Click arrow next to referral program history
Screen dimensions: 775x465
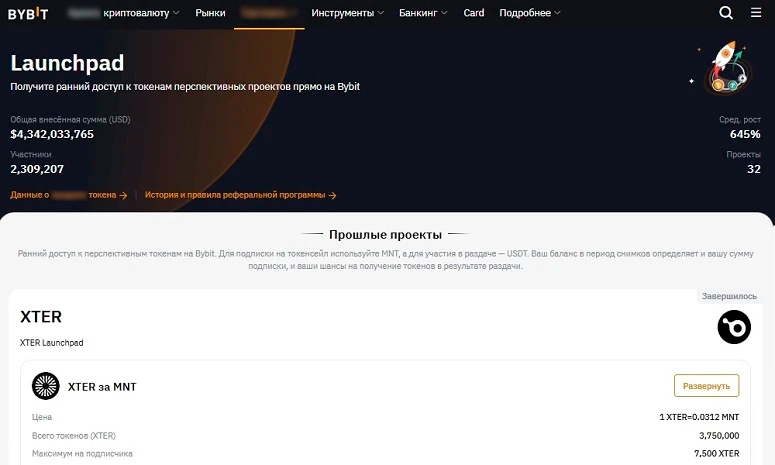tap(333, 196)
